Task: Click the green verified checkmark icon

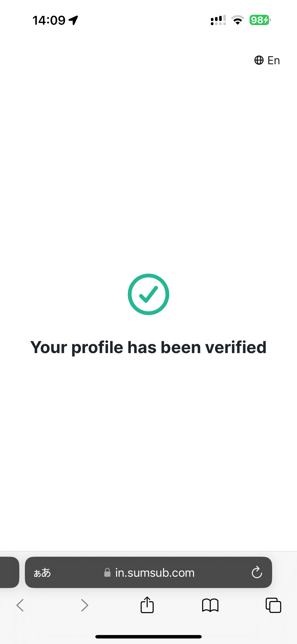Action: (148, 294)
